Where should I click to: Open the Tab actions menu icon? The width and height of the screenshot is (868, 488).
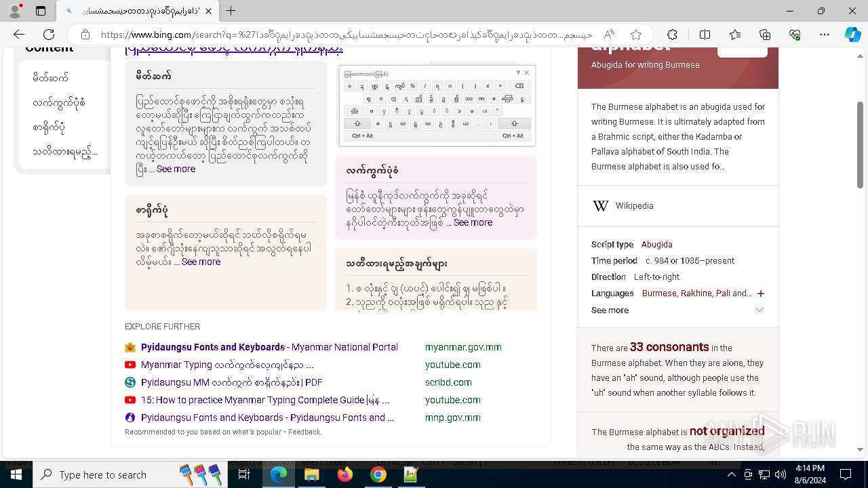41,11
